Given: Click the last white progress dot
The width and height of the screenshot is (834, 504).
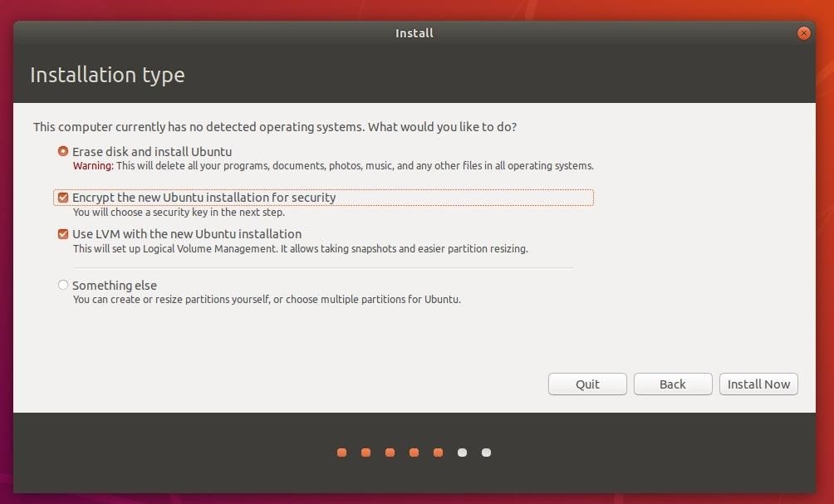Looking at the screenshot, I should point(485,453).
